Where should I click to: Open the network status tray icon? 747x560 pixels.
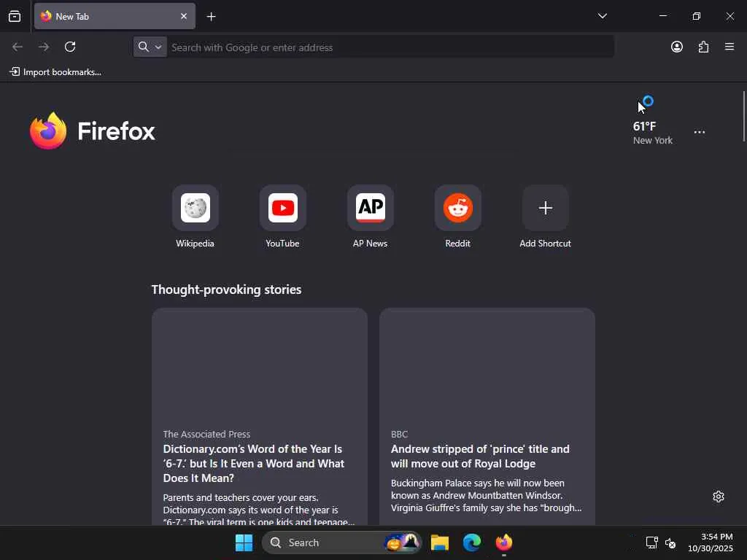pos(651,542)
